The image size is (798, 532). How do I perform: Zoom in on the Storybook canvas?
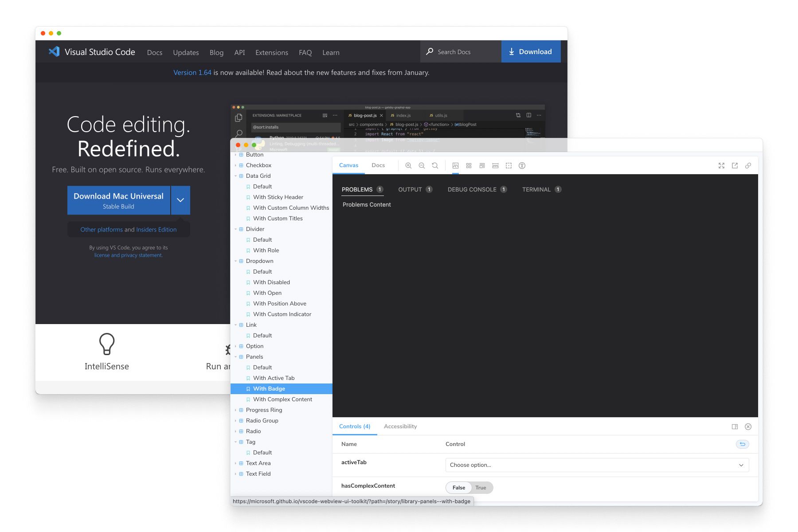click(x=408, y=165)
